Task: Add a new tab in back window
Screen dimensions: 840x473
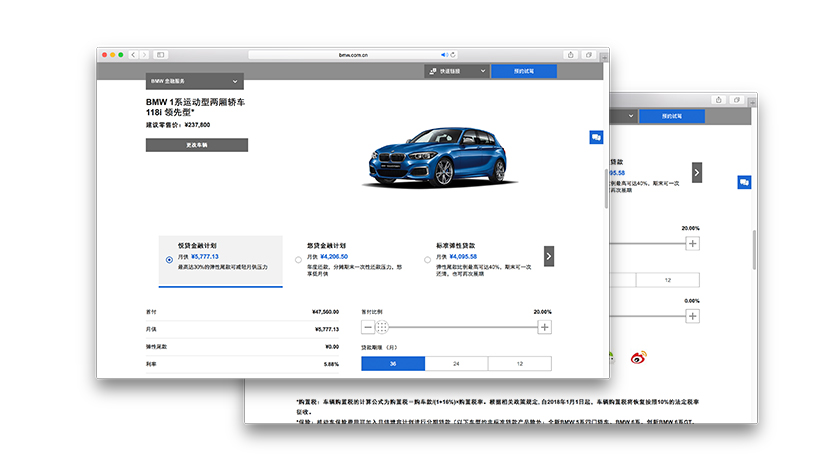Action: point(753,101)
